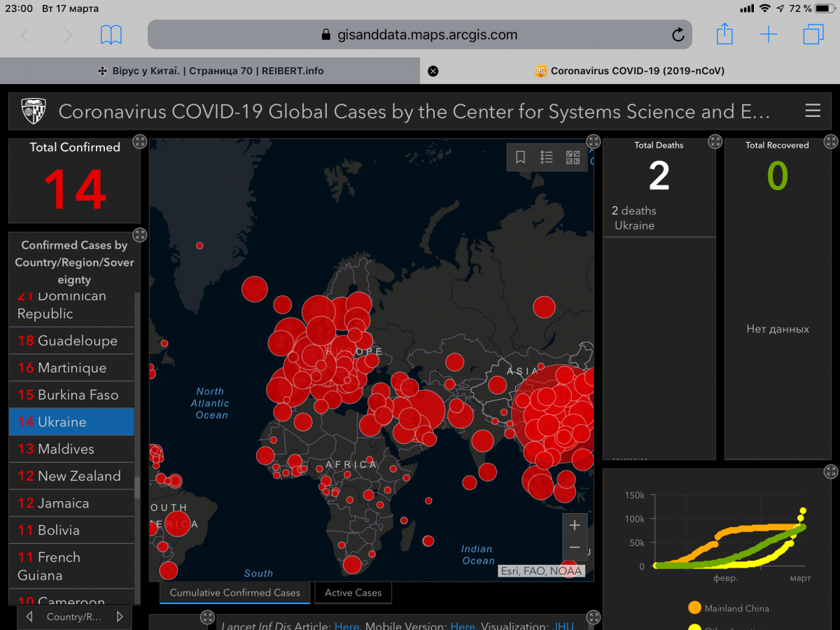
Task: Expand the Total Recovered panel
Action: tap(830, 142)
